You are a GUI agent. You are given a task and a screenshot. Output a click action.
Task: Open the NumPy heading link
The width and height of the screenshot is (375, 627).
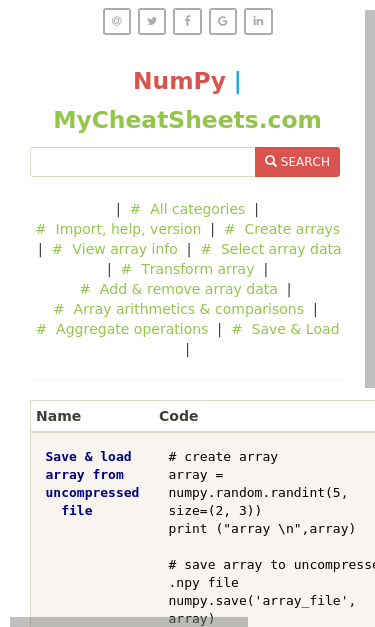[x=180, y=81]
